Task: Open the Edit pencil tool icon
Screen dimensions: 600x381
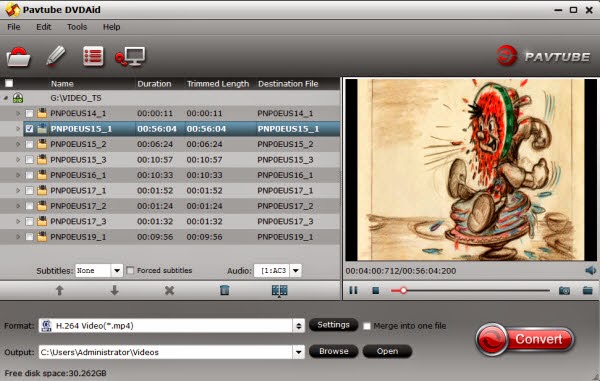Action: [55, 56]
